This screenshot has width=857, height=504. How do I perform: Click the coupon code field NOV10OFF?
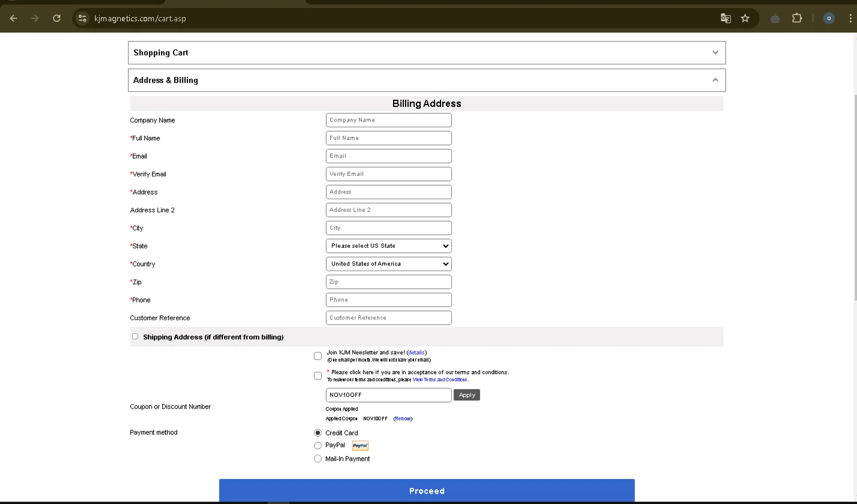[x=389, y=395]
